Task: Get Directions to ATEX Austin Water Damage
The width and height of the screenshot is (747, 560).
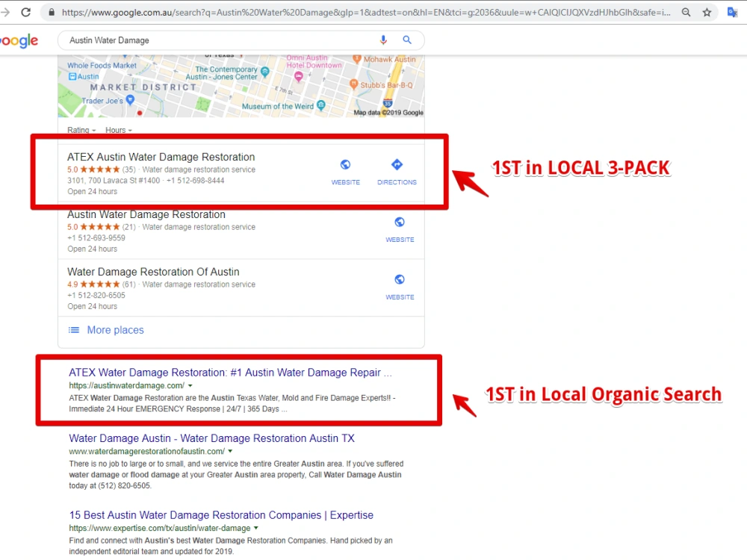Action: click(397, 165)
